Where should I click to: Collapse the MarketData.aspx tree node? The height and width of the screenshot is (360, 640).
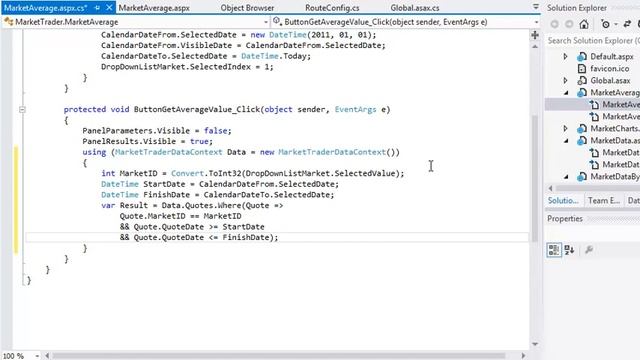point(566,141)
